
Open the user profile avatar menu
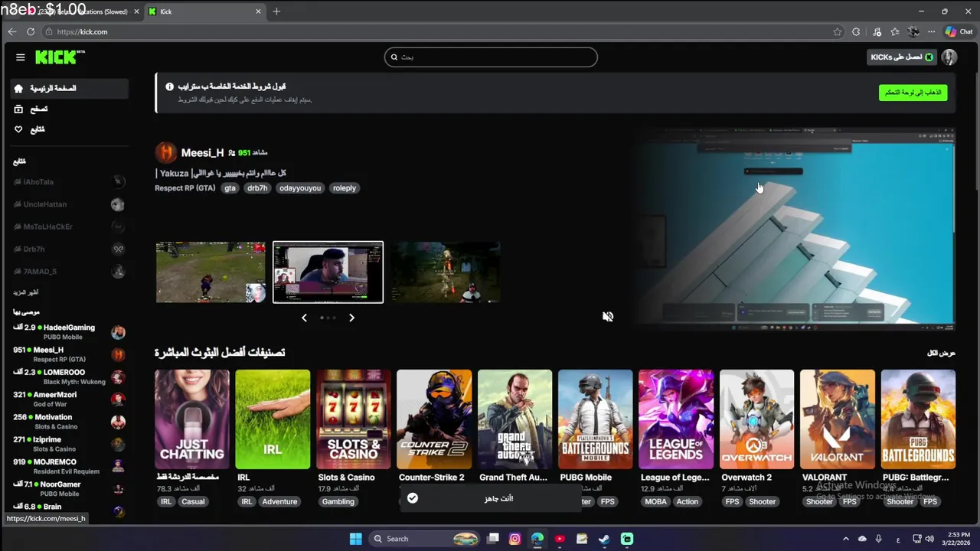click(x=949, y=57)
